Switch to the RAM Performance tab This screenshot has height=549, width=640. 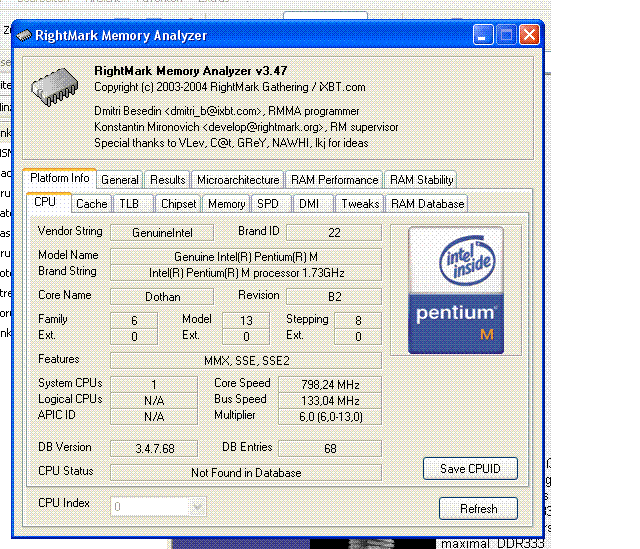click(334, 180)
